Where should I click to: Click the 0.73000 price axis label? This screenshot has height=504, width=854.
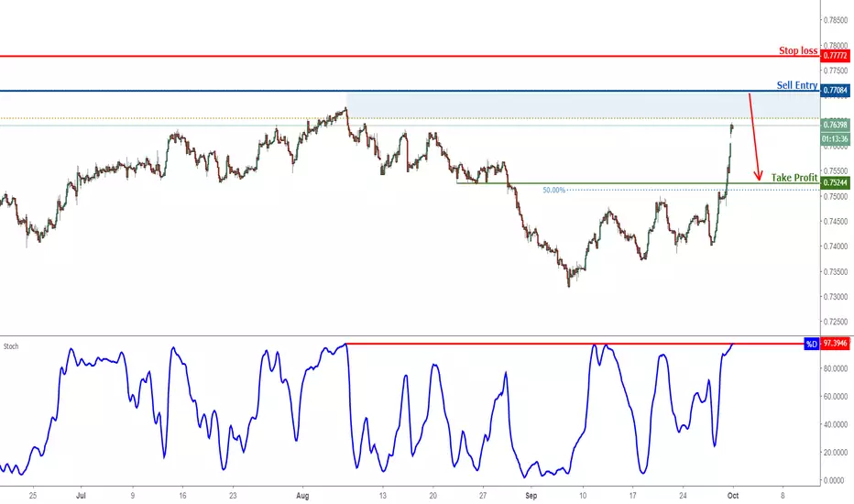point(836,297)
